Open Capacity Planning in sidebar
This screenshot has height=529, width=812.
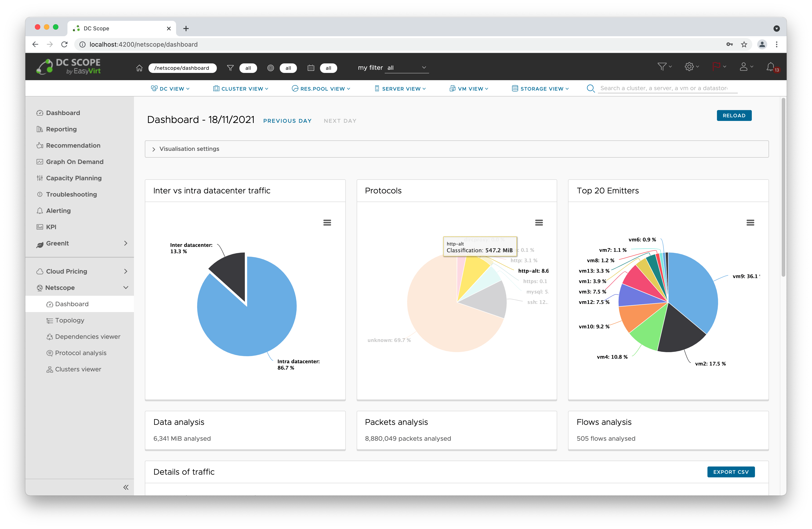pos(69,178)
